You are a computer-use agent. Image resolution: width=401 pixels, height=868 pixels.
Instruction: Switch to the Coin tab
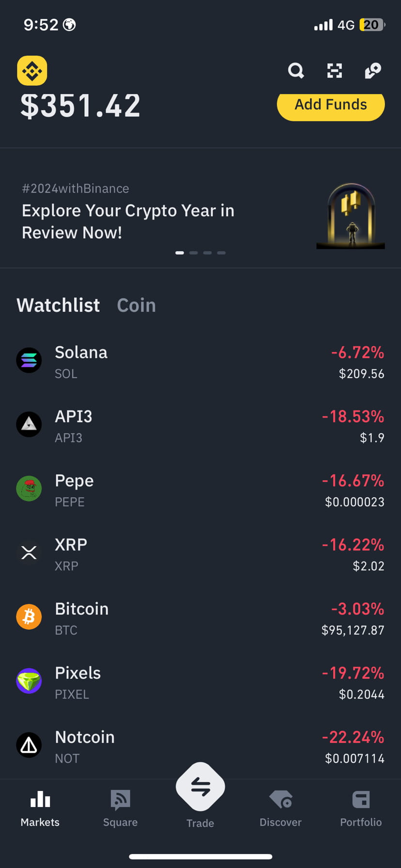[x=137, y=305]
